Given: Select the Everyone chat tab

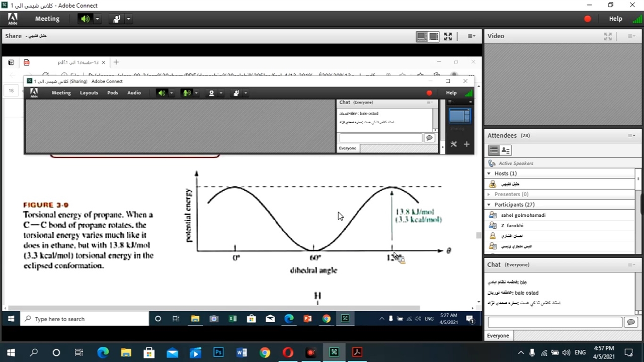Looking at the screenshot, I should coord(498,336).
